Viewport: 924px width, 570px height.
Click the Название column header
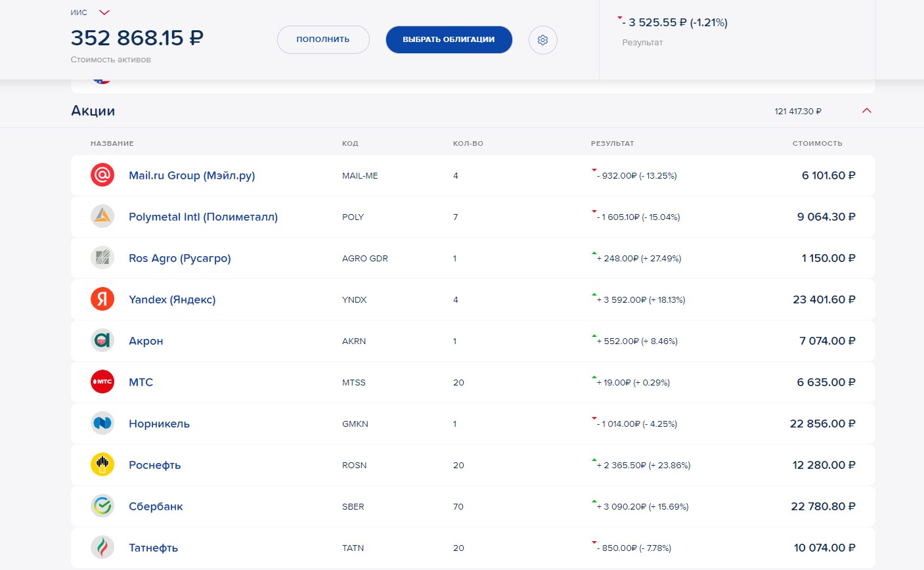(112, 143)
